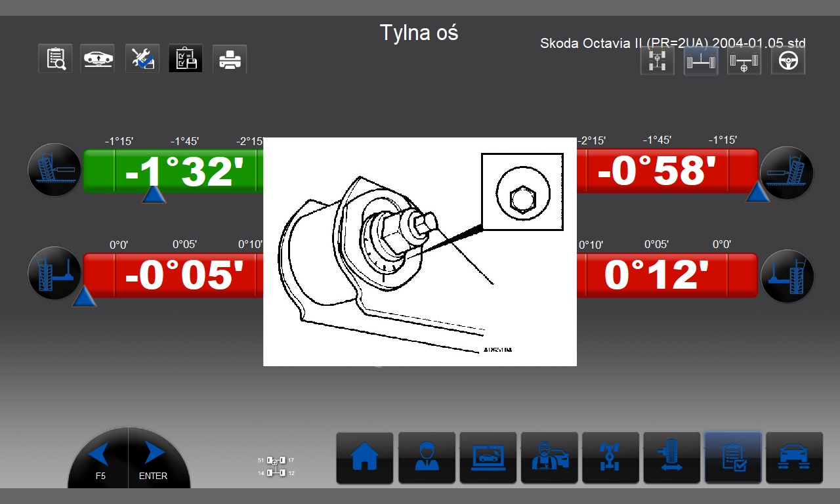This screenshot has width=840, height=504.
Task: Open the chassis axle diagram icon
Action: [610, 457]
